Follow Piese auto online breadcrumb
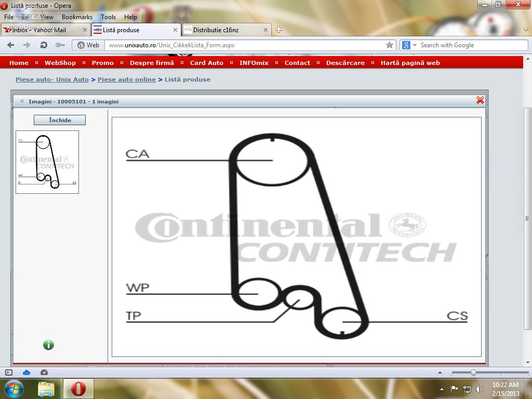The height and width of the screenshot is (399, 532). pyautogui.click(x=127, y=79)
